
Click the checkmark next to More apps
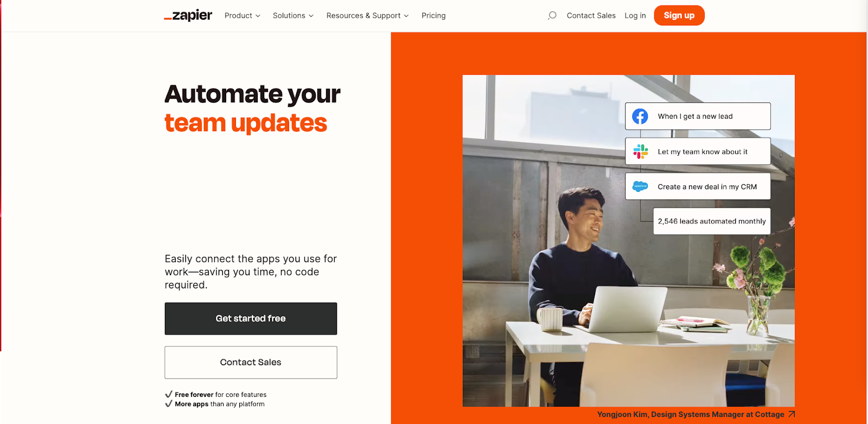169,403
